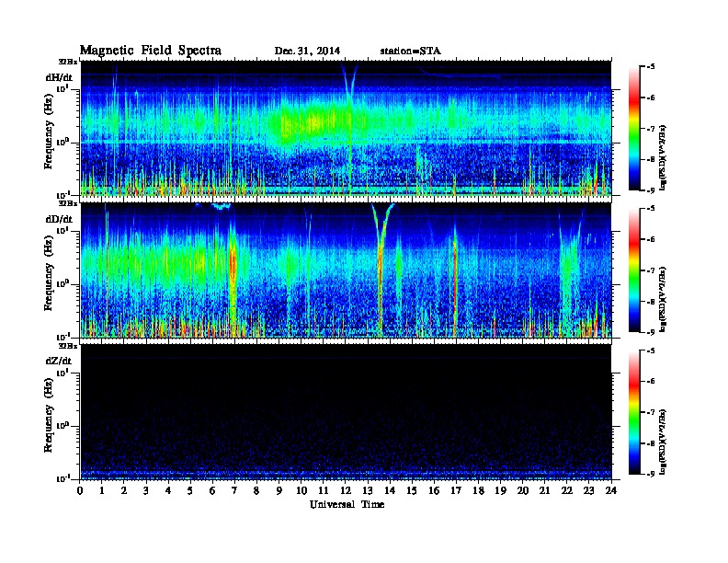This screenshot has width=728, height=563.
Task: Click hour 7 on the Universal Time axis
Action: [235, 490]
